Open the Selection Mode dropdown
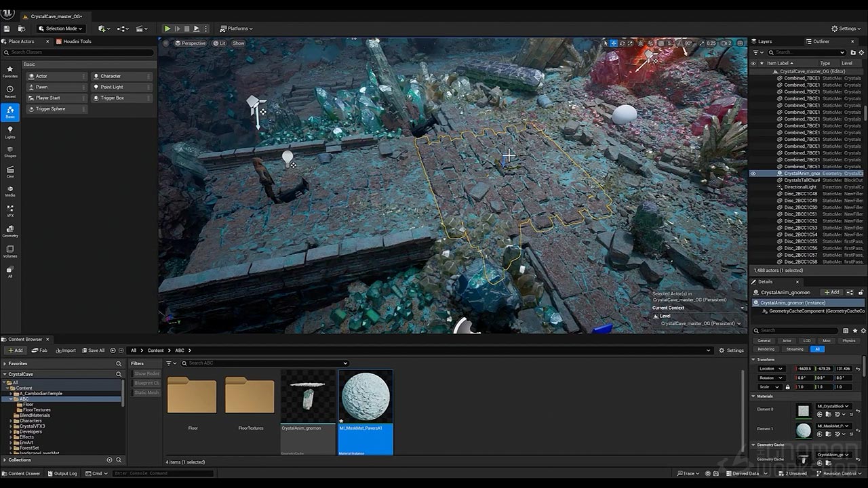The width and height of the screenshot is (868, 488). tap(61, 28)
